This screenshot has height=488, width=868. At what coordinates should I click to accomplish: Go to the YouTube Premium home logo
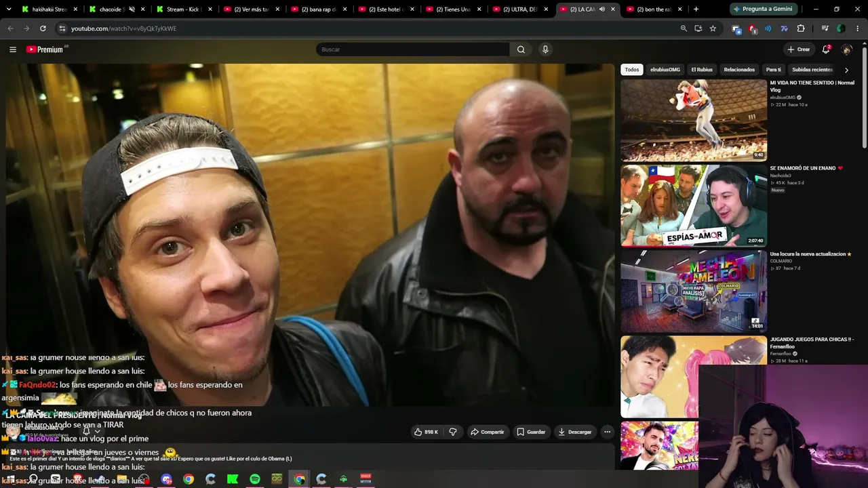[45, 49]
